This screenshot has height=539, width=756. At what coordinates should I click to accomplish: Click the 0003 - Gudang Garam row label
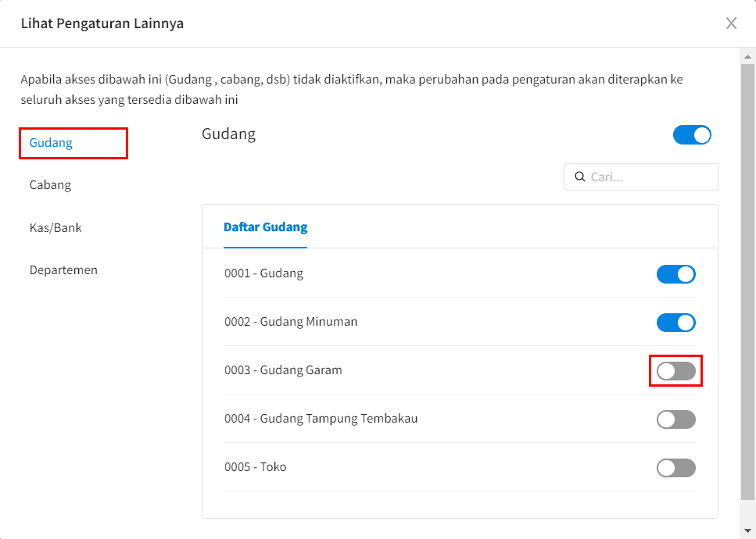pyautogui.click(x=283, y=370)
